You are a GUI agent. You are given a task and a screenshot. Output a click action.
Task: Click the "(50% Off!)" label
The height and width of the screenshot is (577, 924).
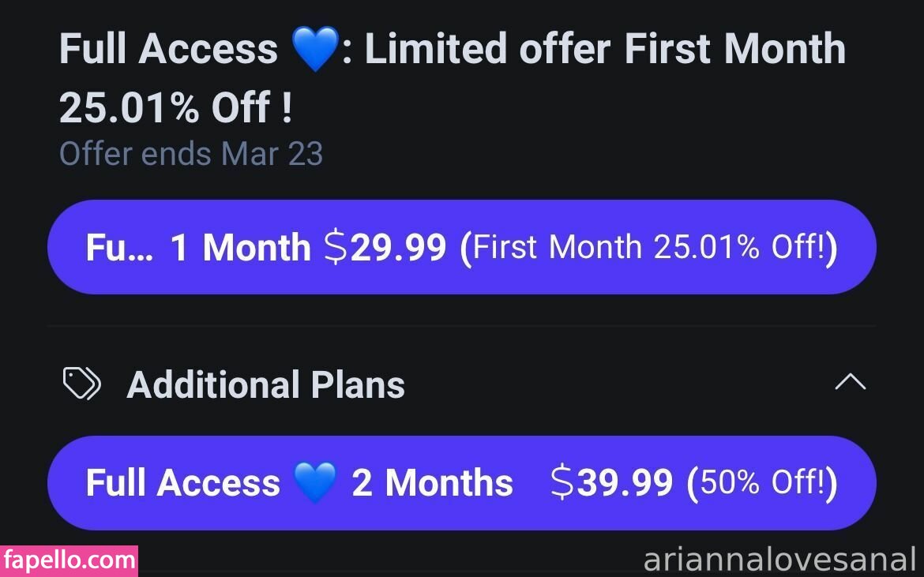click(x=761, y=483)
